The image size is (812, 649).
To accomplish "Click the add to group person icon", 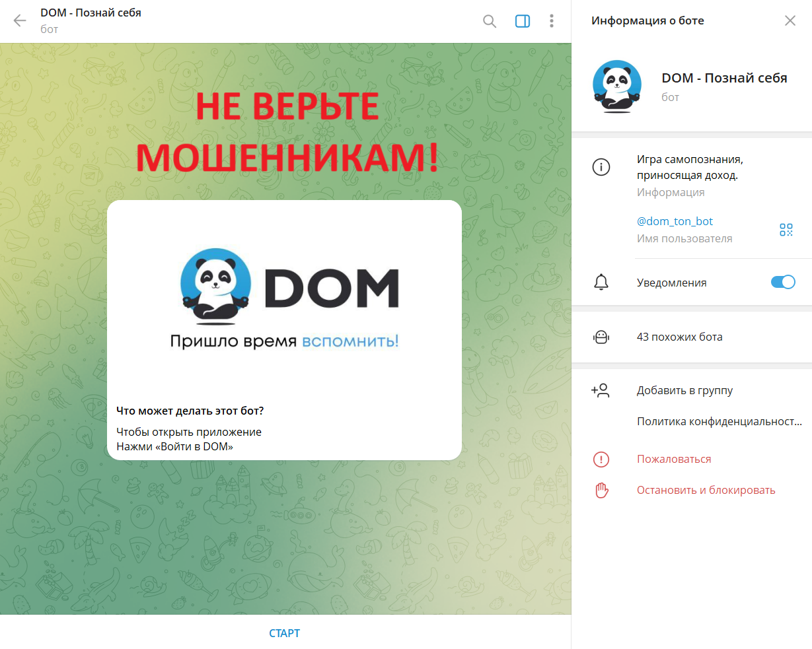I will (x=601, y=391).
